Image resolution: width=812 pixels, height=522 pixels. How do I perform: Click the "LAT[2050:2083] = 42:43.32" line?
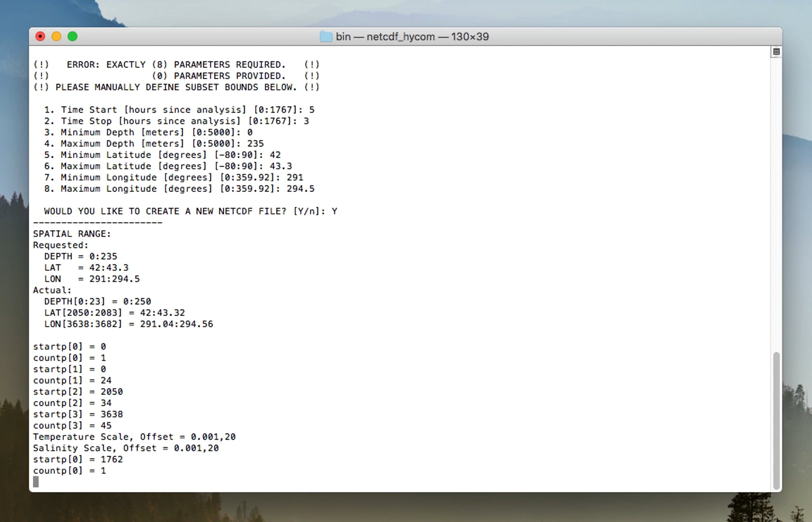tap(114, 313)
